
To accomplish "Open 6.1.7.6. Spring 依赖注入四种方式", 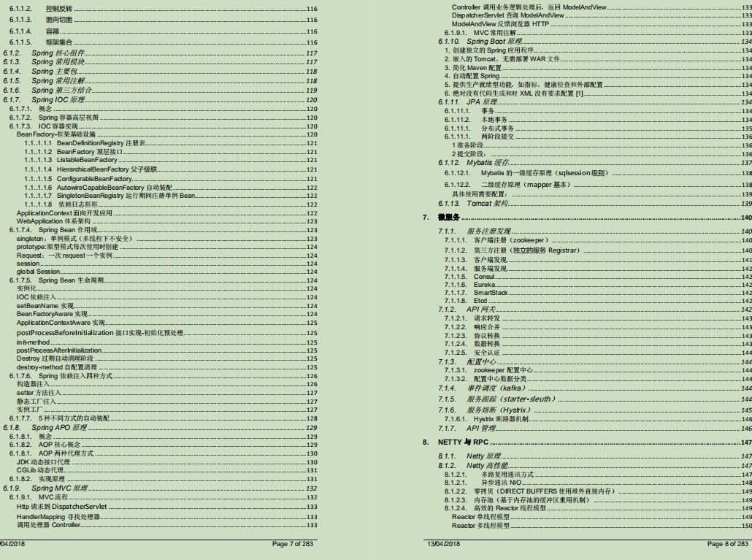I will [163, 376].
